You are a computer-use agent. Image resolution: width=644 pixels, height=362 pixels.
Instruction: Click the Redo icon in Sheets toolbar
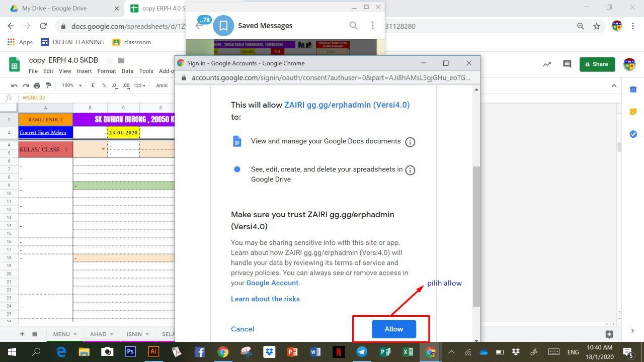(25, 85)
